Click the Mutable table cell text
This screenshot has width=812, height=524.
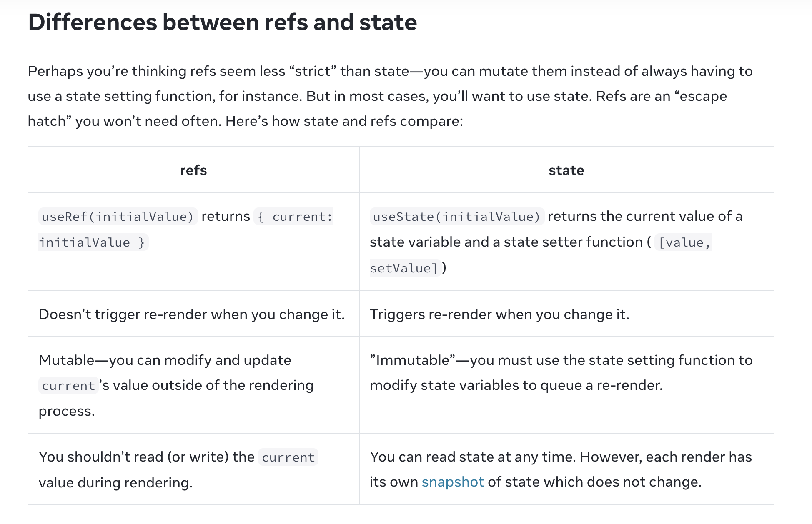pyautogui.click(x=176, y=385)
